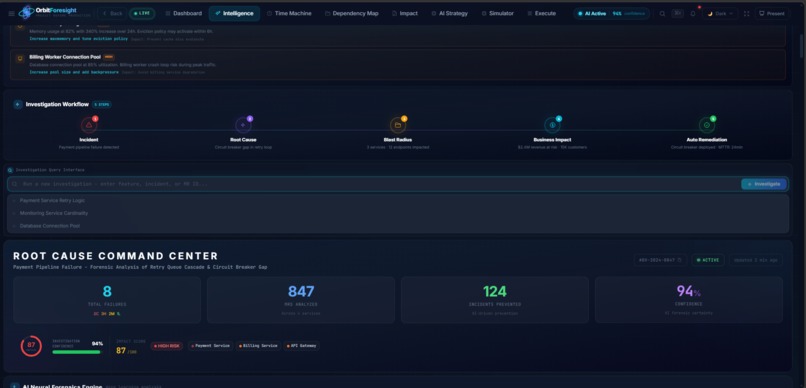Toggle the LIVE status pill

click(142, 13)
